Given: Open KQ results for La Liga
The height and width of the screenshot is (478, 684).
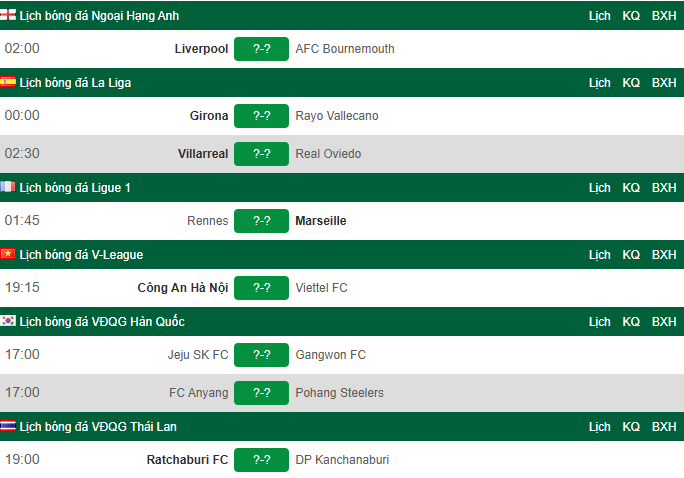Looking at the screenshot, I should coord(631,83).
